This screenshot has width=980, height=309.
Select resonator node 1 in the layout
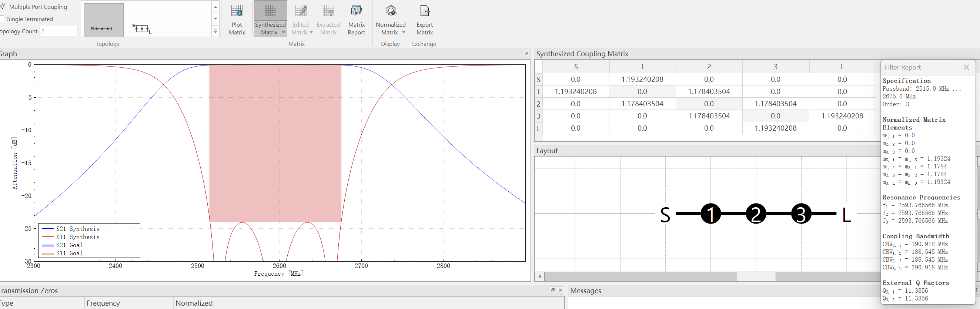(710, 214)
